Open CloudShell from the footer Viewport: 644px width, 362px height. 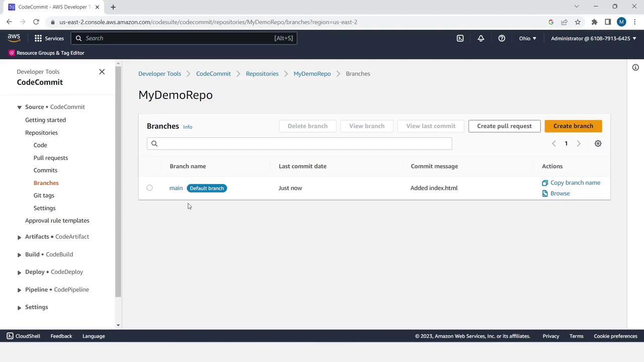(23, 336)
